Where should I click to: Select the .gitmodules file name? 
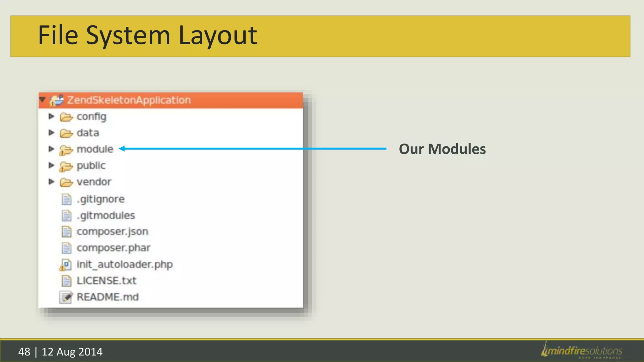pos(106,216)
